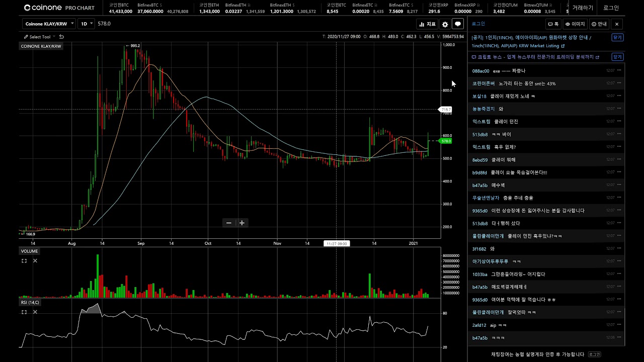Open more menu on 2afd12 chat message

pyautogui.click(x=619, y=325)
